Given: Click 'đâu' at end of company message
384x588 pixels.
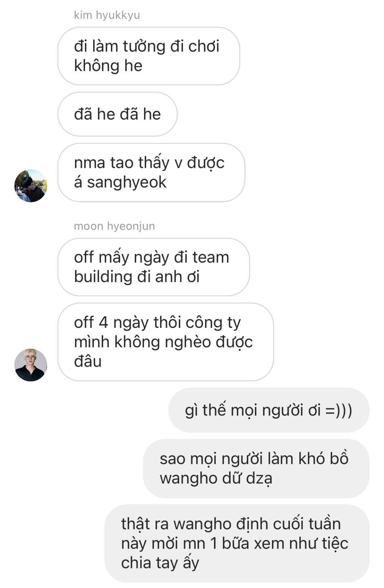Looking at the screenshot, I should (x=88, y=361).
